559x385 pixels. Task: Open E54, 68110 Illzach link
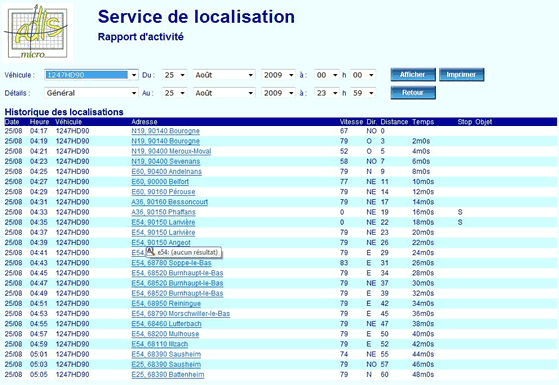160,344
